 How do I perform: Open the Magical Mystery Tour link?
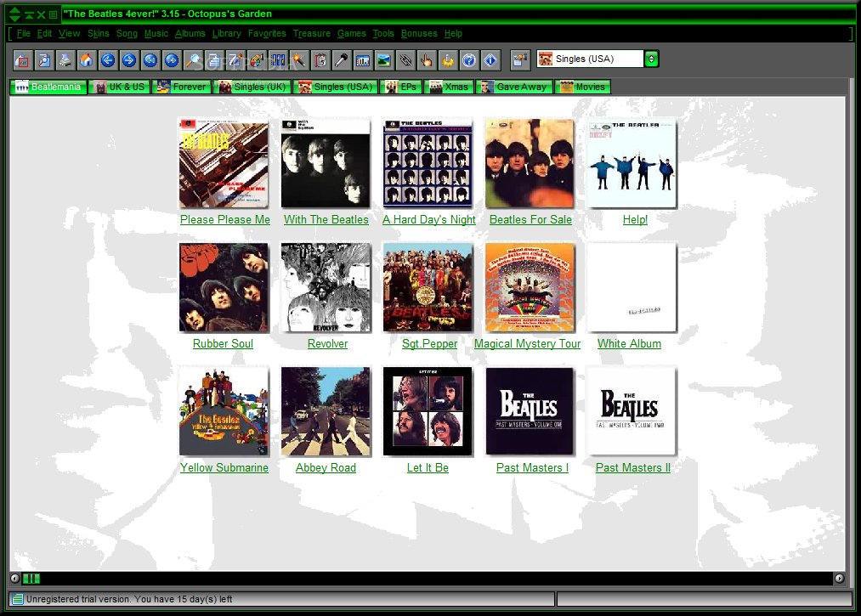coord(527,344)
